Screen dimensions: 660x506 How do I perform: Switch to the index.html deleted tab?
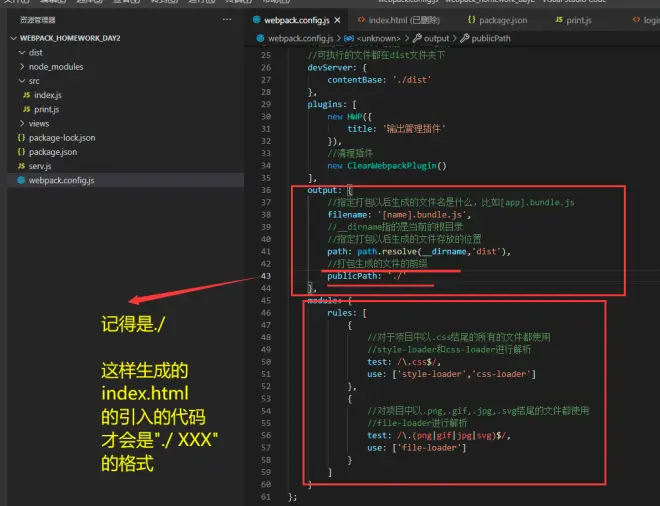pyautogui.click(x=404, y=20)
